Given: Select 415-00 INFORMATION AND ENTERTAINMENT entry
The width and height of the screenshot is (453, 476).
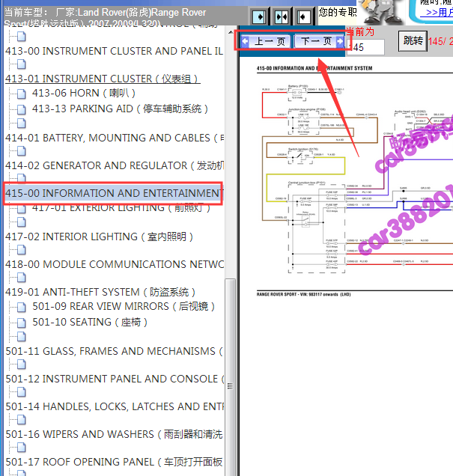Looking at the screenshot, I should pos(113,193).
